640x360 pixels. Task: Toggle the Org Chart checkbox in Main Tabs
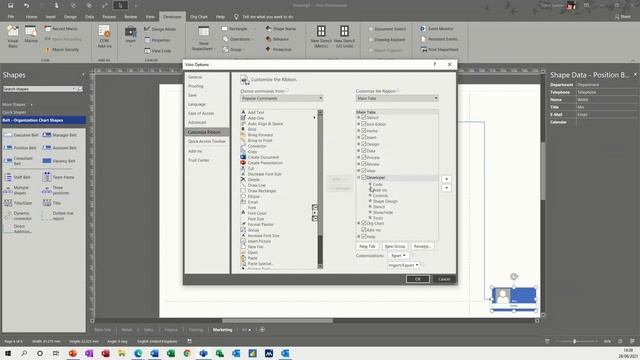pyautogui.click(x=364, y=223)
